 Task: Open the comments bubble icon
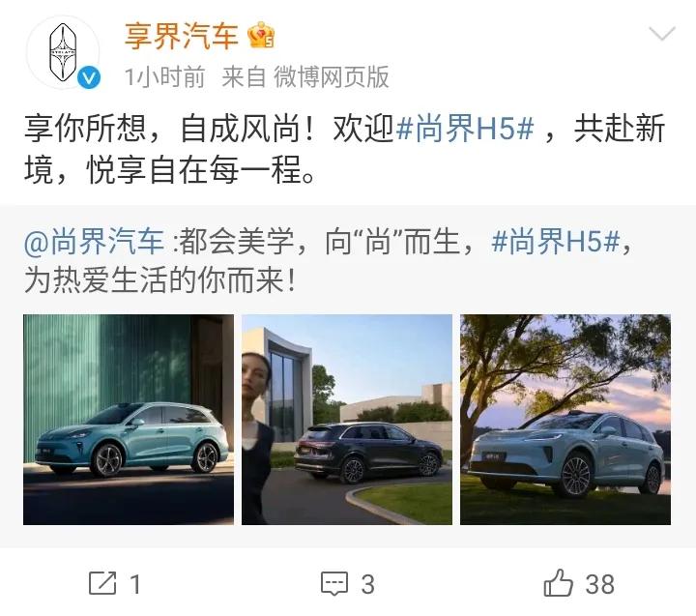[334, 583]
